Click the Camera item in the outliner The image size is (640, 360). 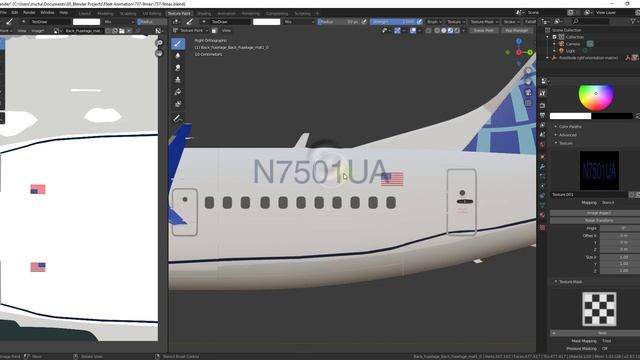pos(573,44)
